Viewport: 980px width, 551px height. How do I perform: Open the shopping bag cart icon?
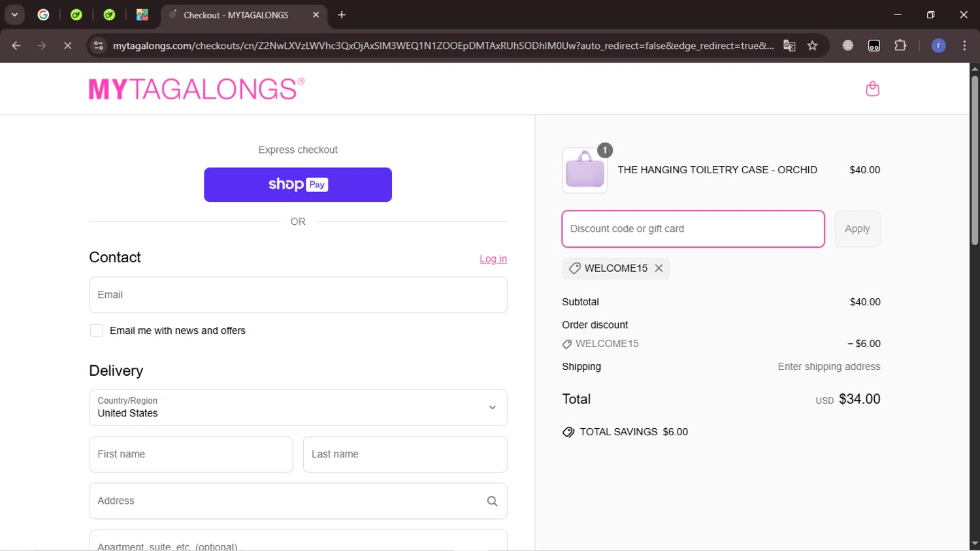(x=872, y=89)
